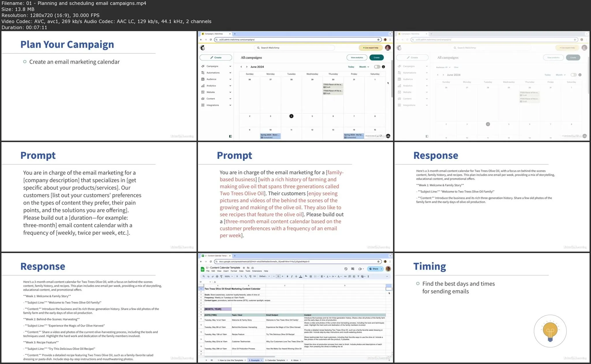This screenshot has width=591, height=364.
Task: Open the Default font dropdown in Sheets
Action: (265, 276)
